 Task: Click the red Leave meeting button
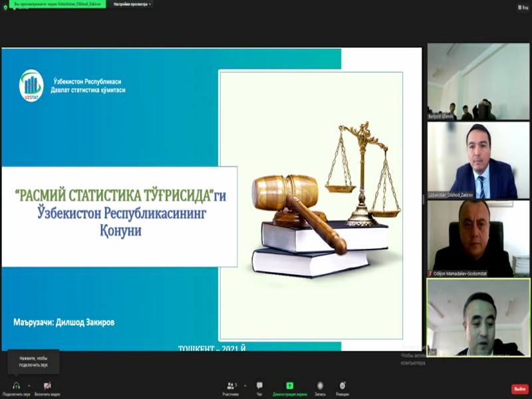[x=519, y=388]
